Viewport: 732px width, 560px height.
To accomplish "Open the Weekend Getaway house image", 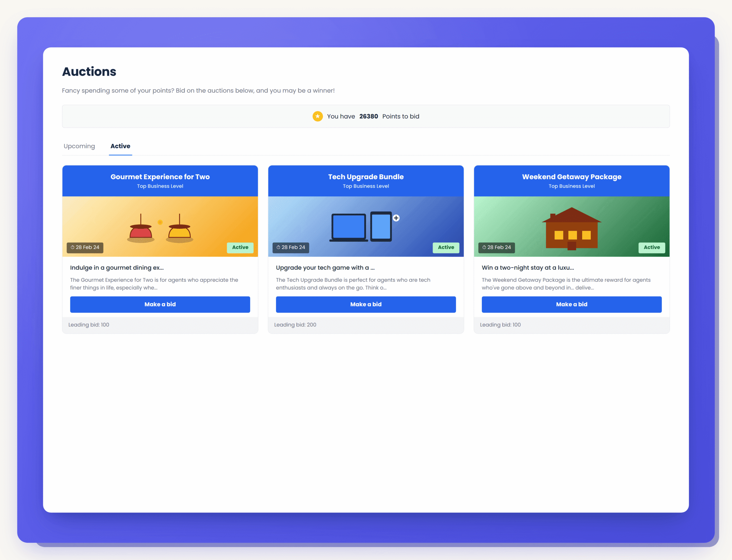I will [571, 227].
